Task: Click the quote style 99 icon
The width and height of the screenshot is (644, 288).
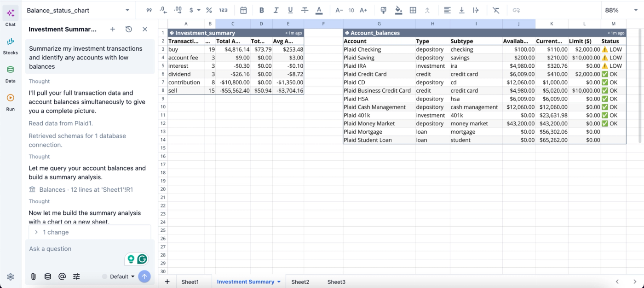Action: pos(149,10)
